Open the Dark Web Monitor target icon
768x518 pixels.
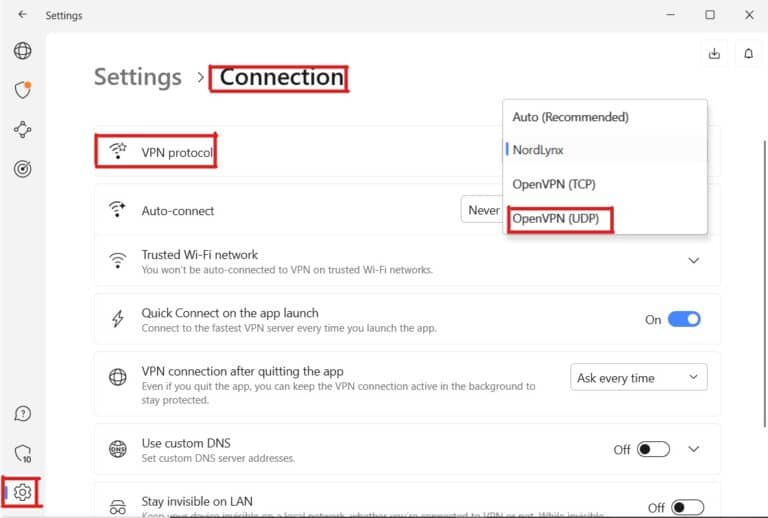pos(22,168)
